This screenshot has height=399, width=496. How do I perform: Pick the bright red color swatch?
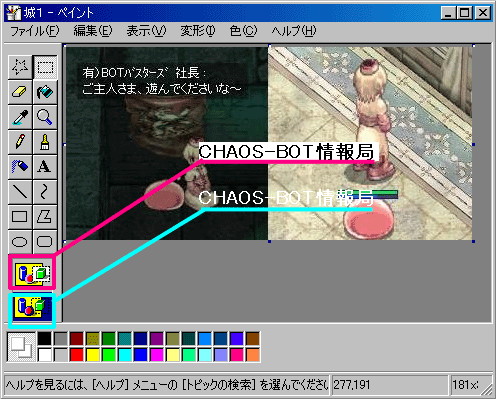coord(77,355)
